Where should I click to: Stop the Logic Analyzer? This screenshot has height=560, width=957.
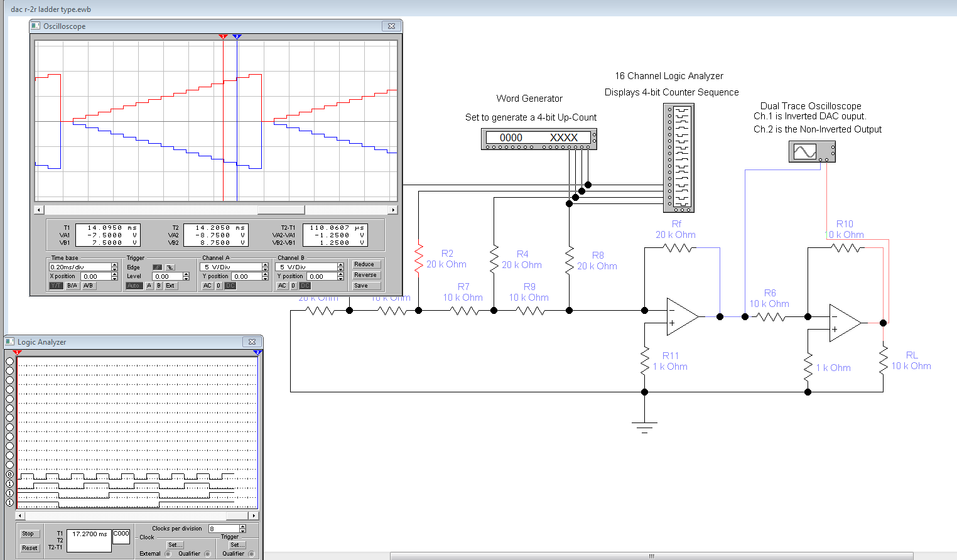30,534
